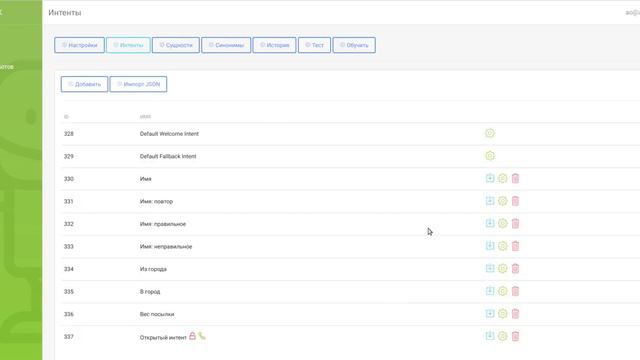Delete the Вес посылки intent
Viewport: 640px width, 360px height.
click(515, 313)
